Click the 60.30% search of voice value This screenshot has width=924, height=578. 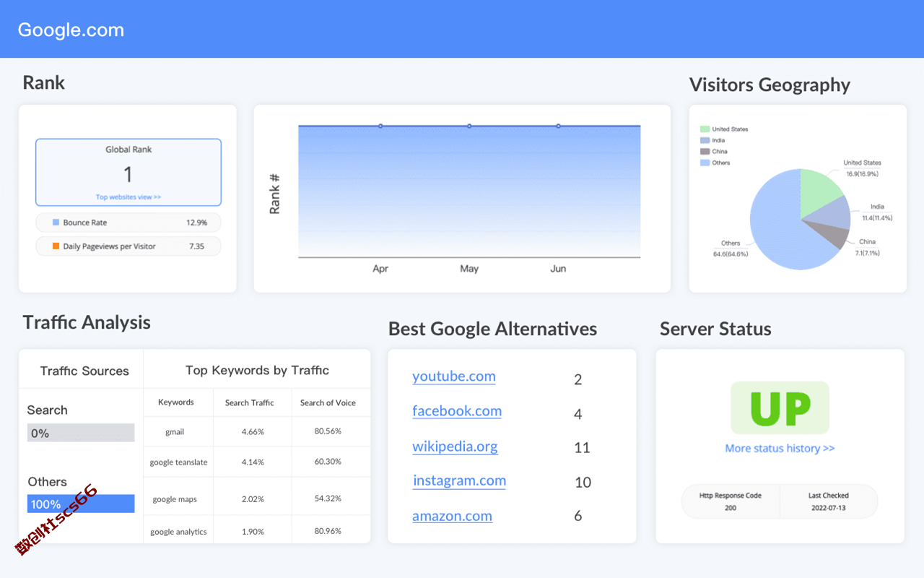pos(328,461)
